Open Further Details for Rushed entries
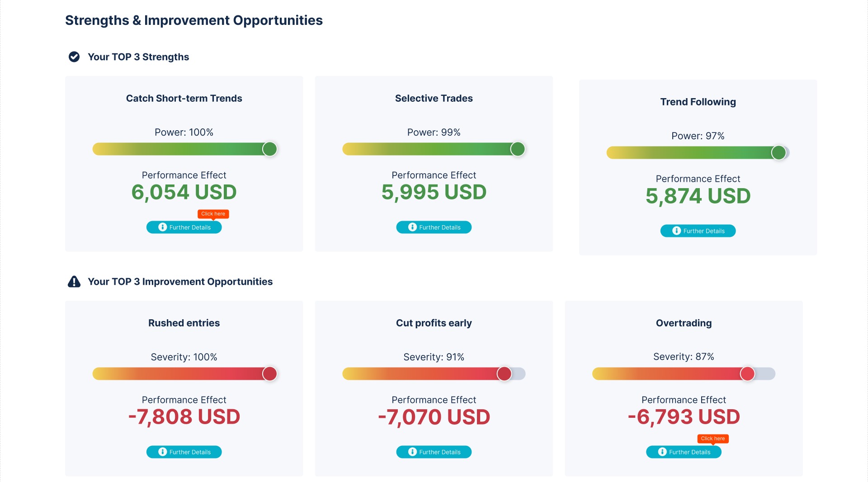This screenshot has width=868, height=482. [x=184, y=452]
